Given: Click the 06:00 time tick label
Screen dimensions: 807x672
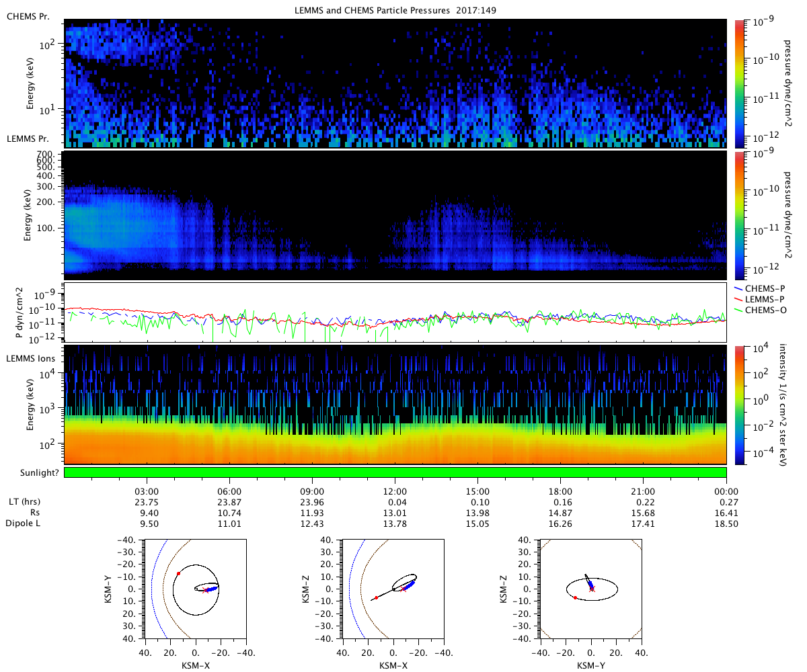Looking at the screenshot, I should pos(230,491).
